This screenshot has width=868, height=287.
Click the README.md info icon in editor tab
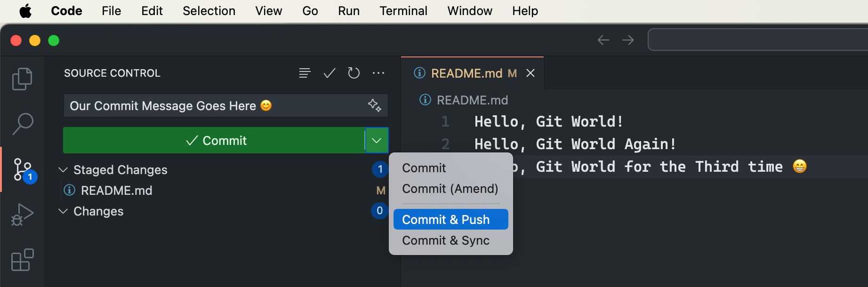point(419,73)
